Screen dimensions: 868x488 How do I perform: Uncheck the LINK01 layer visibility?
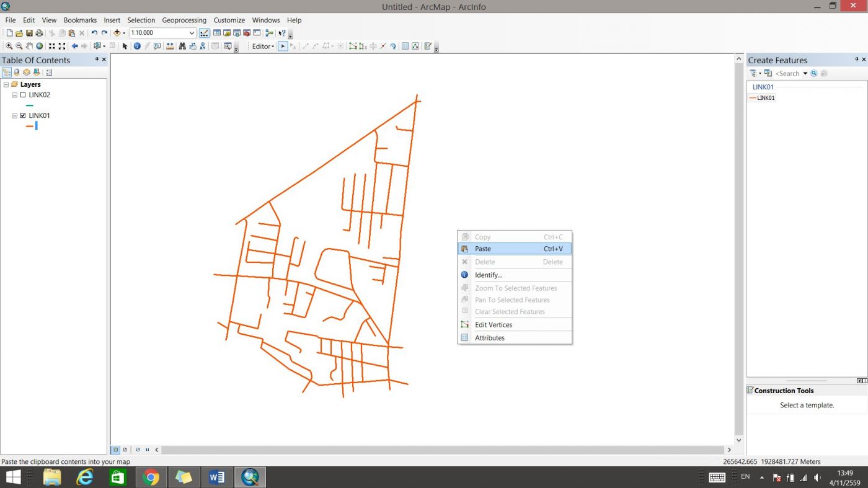click(x=23, y=116)
